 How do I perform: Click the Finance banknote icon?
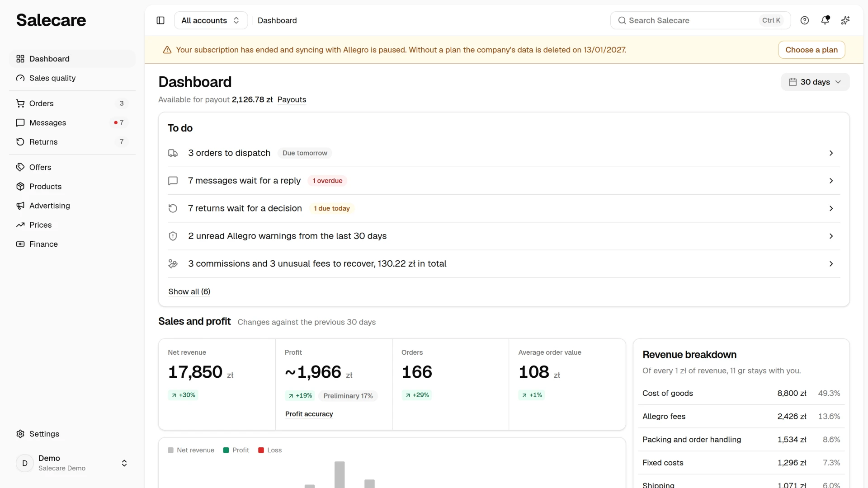tap(20, 244)
